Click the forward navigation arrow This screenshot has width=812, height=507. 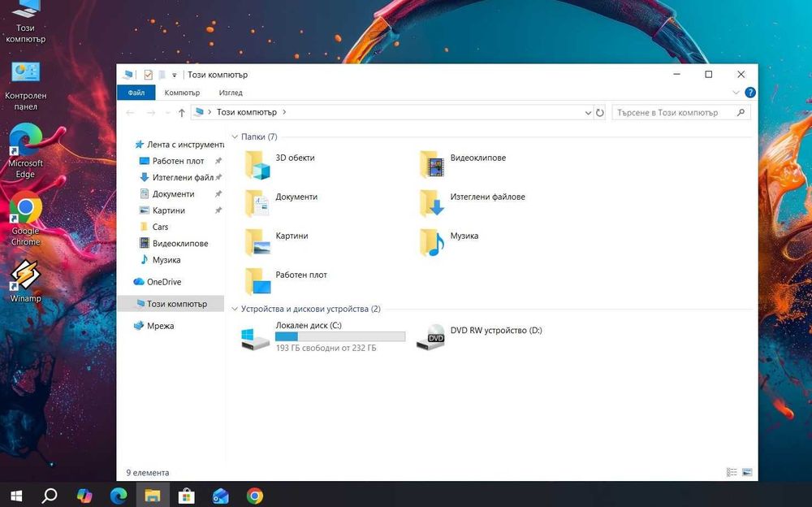(151, 112)
